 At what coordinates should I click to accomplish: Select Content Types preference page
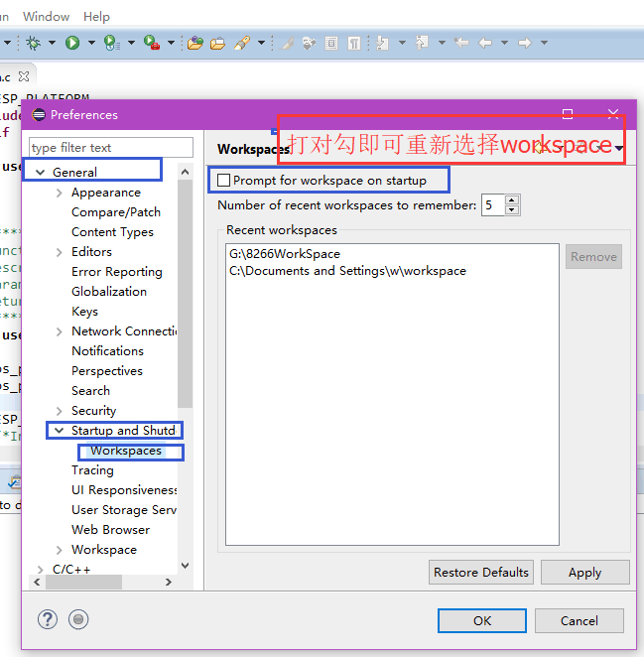click(112, 232)
